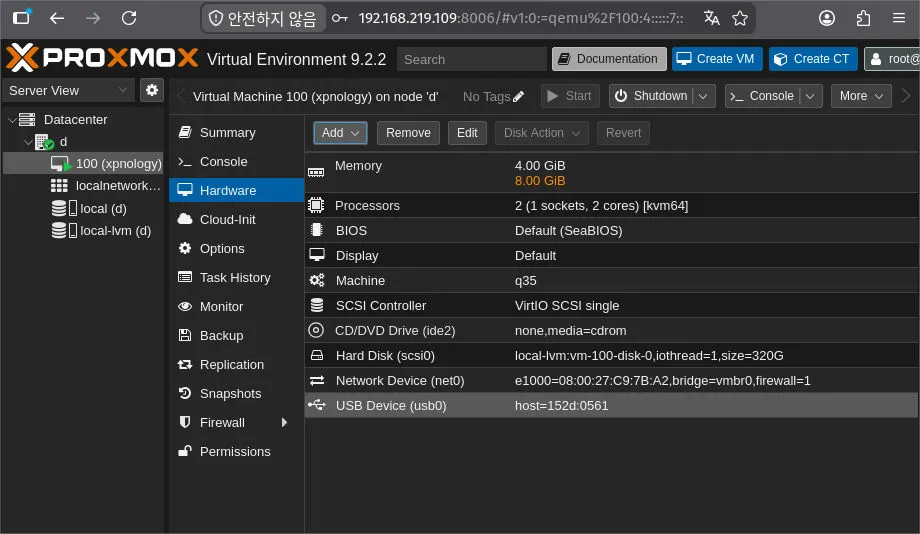
Task: Open the Add hardware dropdown
Action: click(x=340, y=133)
